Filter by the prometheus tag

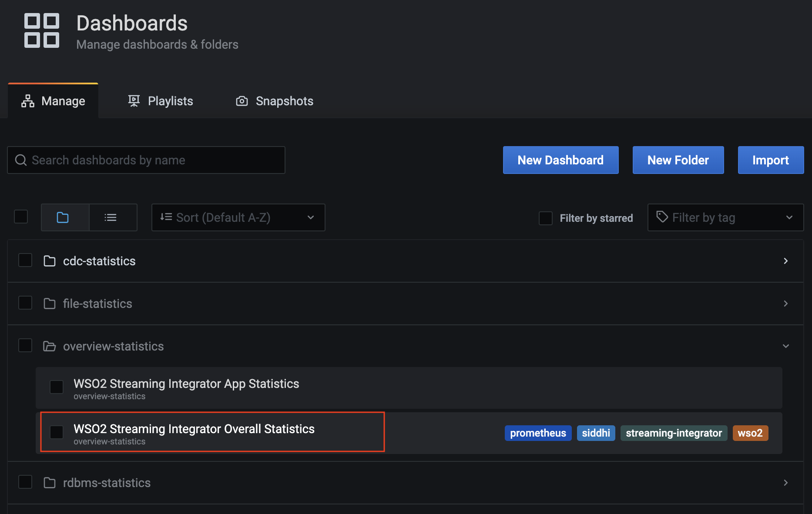pos(538,433)
